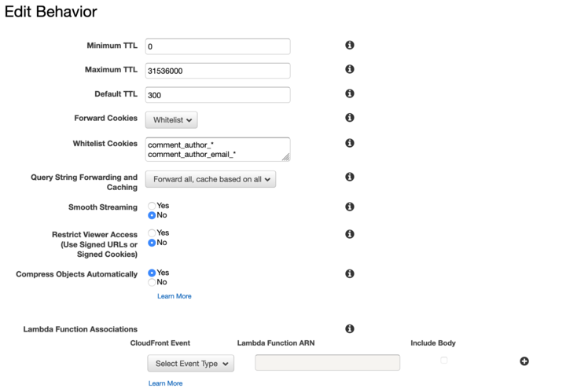This screenshot has height=392, width=566.
Task: Select No for Compress Objects Automatically
Action: pos(153,282)
